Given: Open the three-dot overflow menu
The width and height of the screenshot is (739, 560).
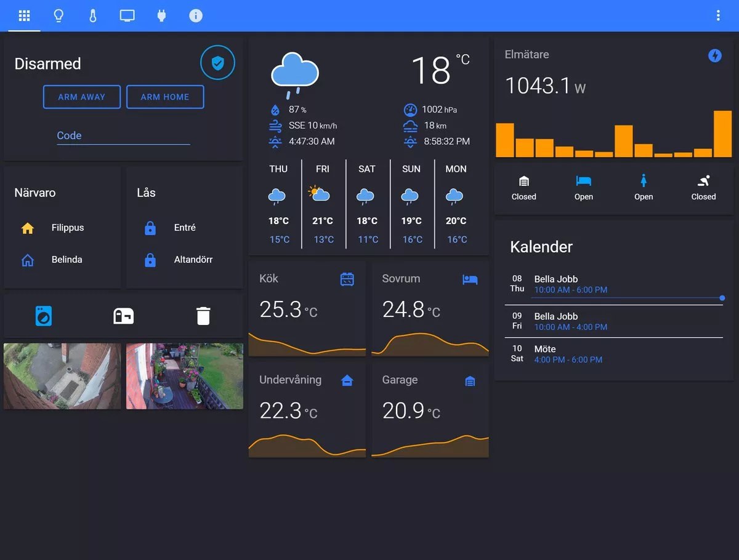Looking at the screenshot, I should (x=718, y=15).
